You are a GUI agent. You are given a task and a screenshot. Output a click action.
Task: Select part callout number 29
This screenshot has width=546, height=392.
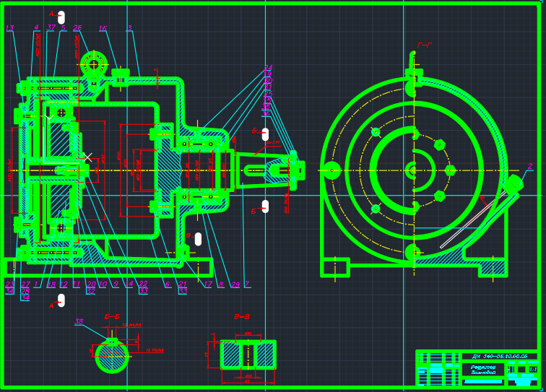coord(235,284)
